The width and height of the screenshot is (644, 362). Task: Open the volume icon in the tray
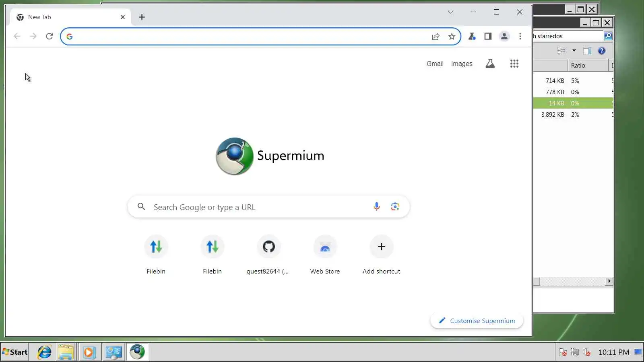[587, 352]
